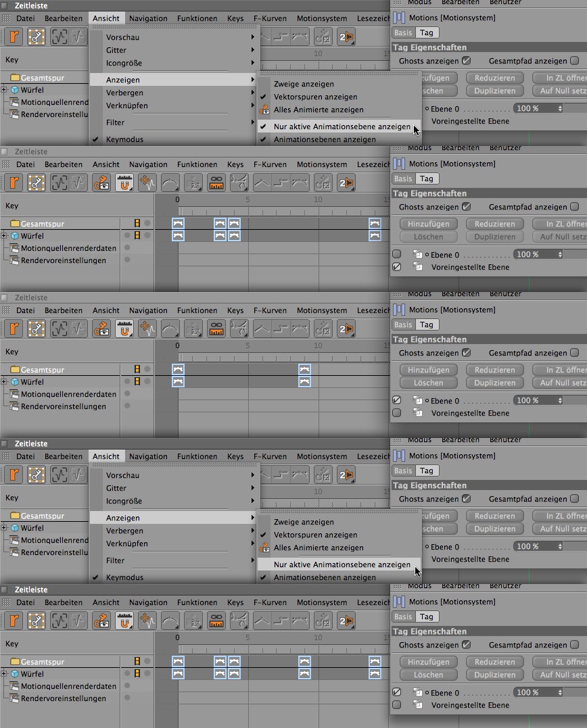Click the '2' sound icon in second panel

346,183
